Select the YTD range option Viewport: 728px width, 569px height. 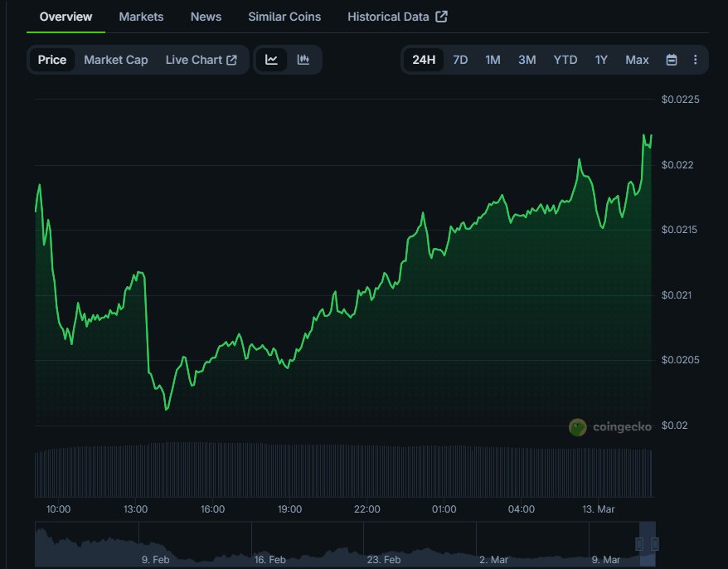click(x=565, y=60)
